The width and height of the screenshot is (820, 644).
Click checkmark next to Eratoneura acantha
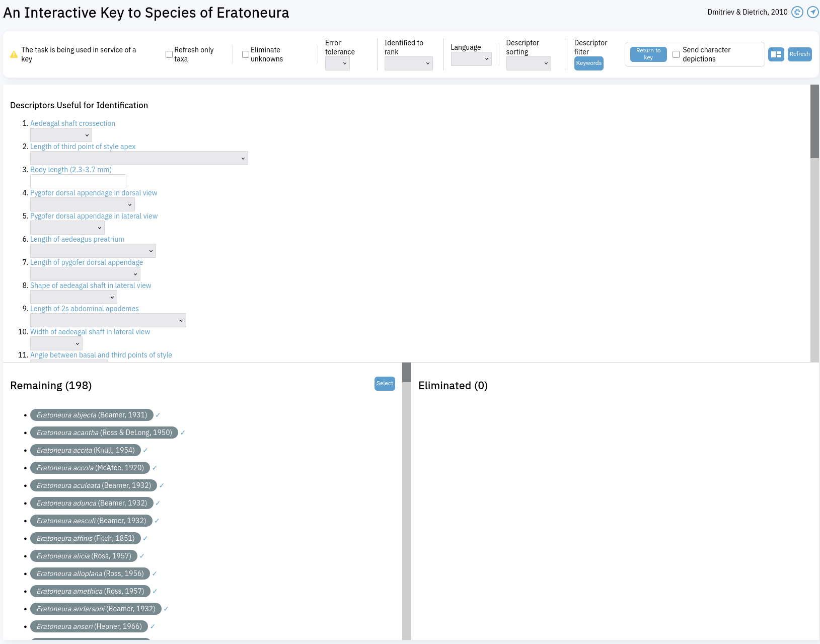click(183, 433)
